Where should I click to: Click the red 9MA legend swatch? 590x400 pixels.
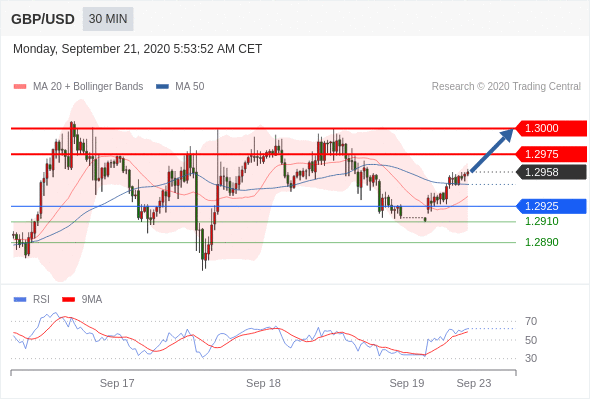click(x=68, y=300)
